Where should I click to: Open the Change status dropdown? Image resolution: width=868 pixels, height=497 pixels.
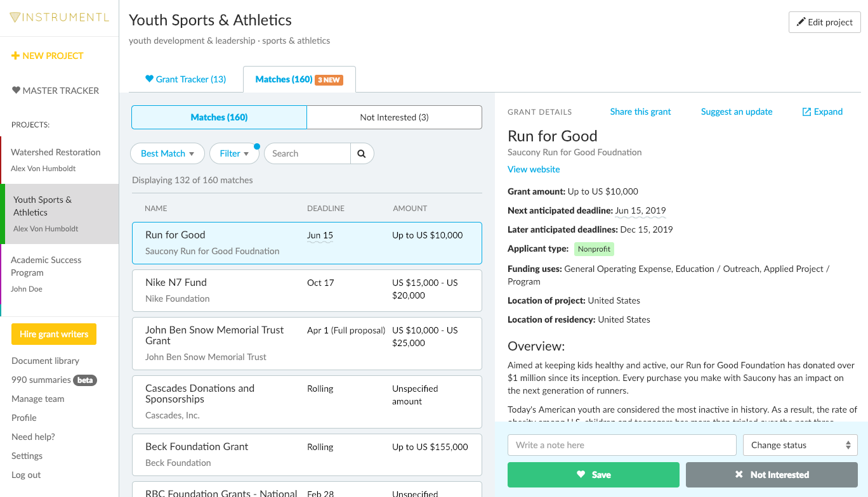[800, 445]
